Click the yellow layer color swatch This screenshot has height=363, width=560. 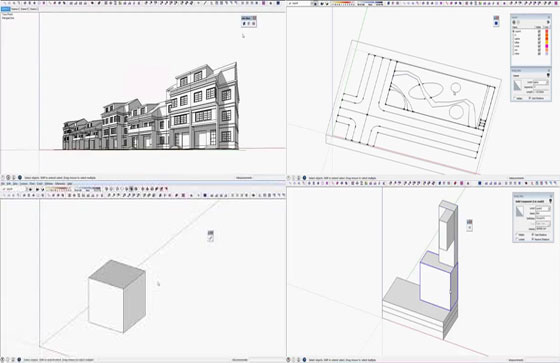click(x=547, y=43)
